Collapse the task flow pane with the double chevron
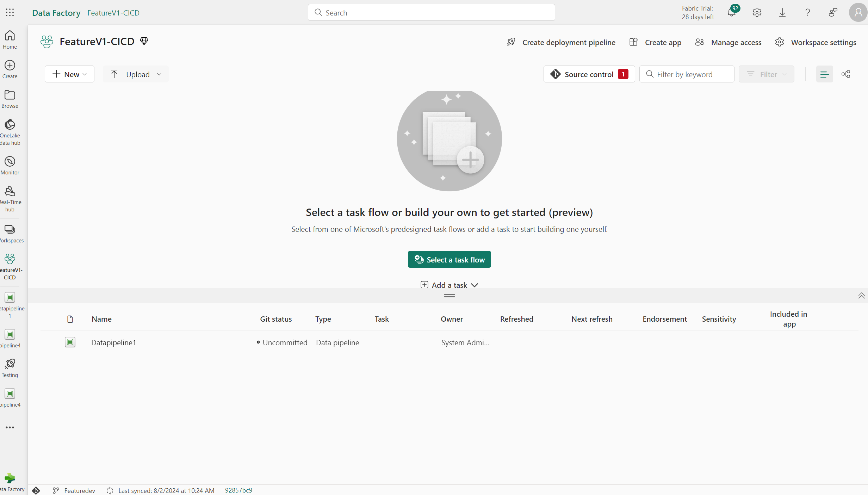Screen dimensions: 868x495 [x=862, y=296]
